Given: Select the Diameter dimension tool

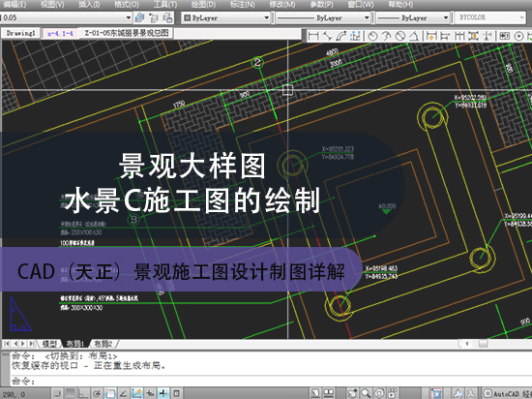Looking at the screenshot, I should [x=400, y=36].
